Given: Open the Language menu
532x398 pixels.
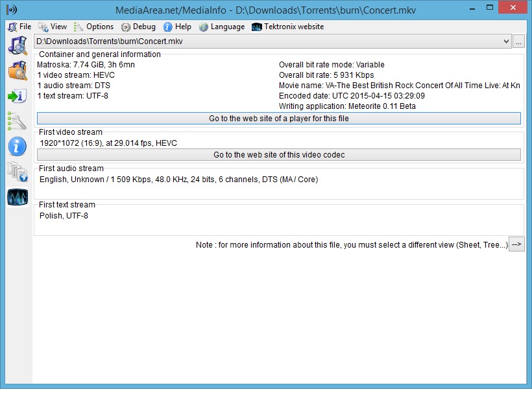Looking at the screenshot, I should point(222,27).
